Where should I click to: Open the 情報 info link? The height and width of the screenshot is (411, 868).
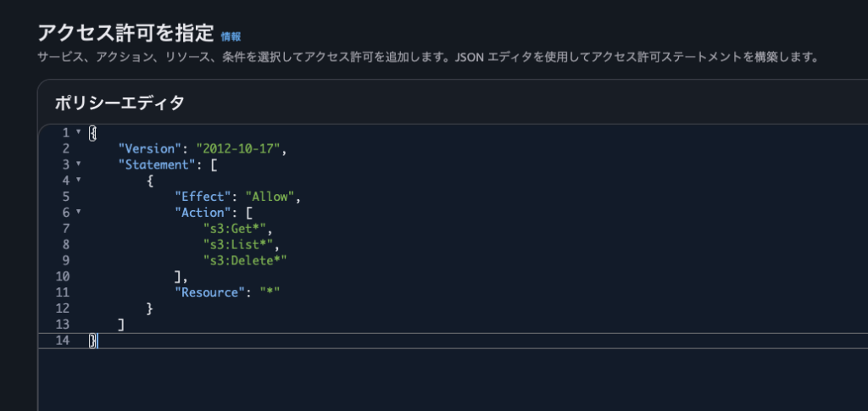(x=231, y=36)
